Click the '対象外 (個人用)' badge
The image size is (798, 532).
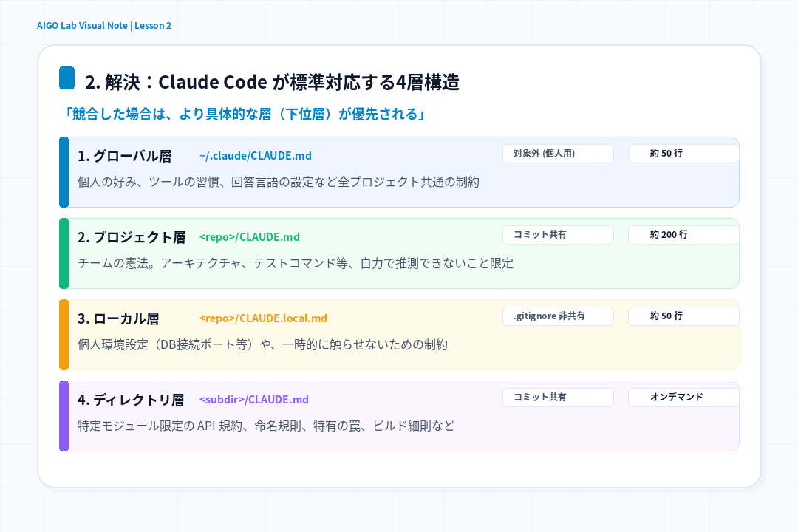point(558,154)
